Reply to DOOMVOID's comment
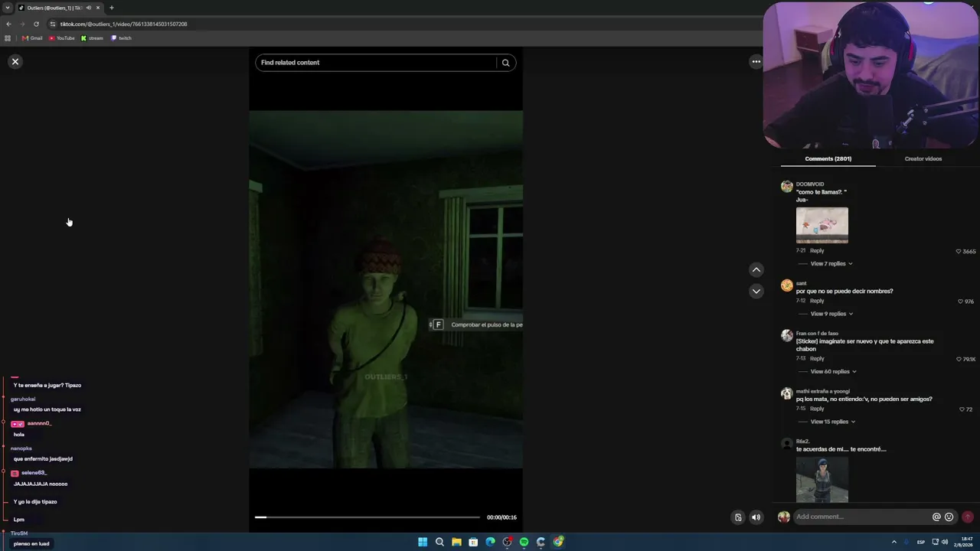The height and width of the screenshot is (551, 980). (817, 251)
